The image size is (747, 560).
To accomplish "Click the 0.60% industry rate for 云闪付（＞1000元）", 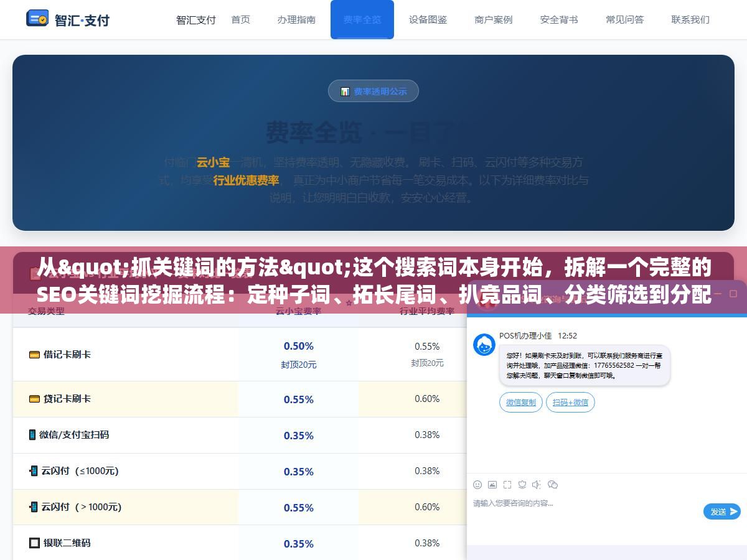I will [x=427, y=507].
